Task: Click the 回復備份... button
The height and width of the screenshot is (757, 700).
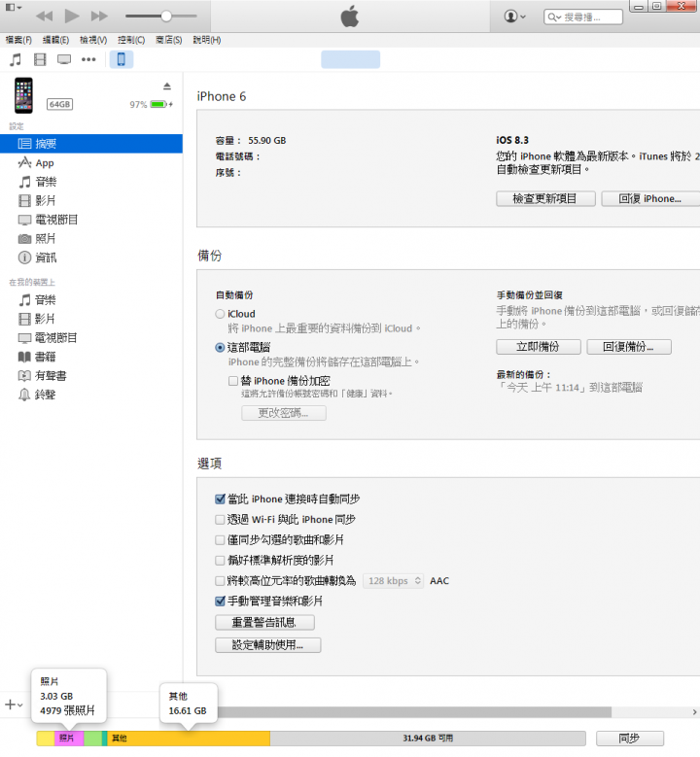Action: tap(629, 347)
